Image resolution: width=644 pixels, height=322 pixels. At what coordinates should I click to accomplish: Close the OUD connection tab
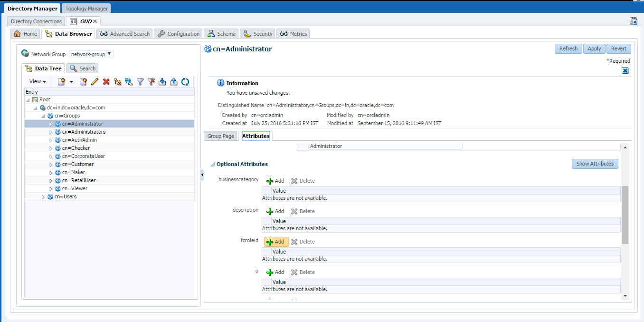point(95,21)
